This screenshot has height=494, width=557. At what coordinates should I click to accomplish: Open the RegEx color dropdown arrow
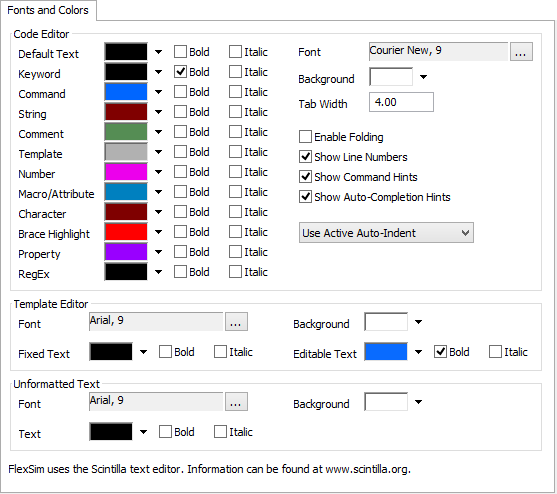pos(158,272)
